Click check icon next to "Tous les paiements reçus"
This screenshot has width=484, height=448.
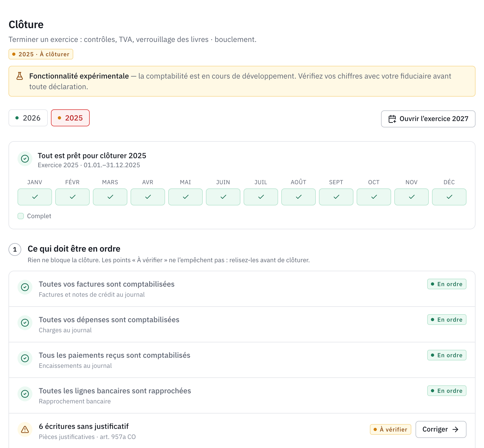point(25,358)
